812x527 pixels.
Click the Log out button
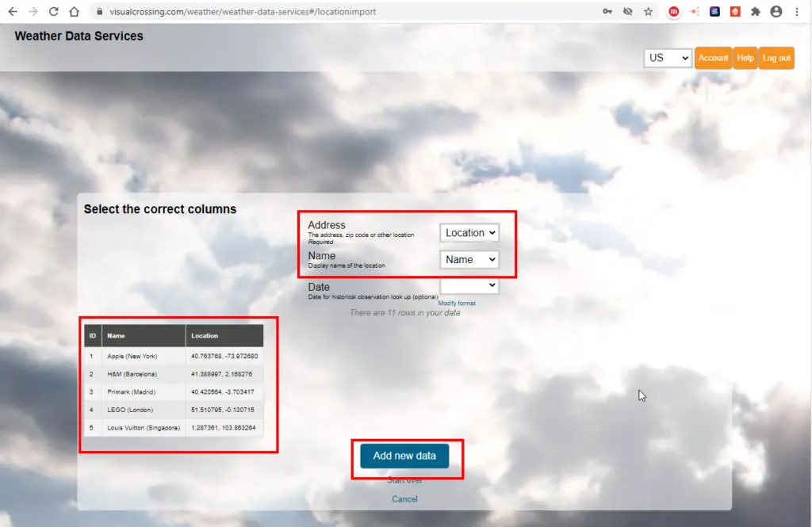(776, 58)
